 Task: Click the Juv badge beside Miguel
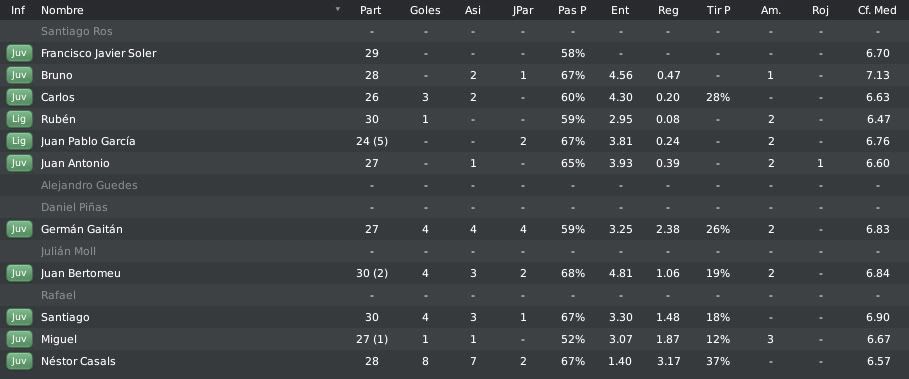point(19,340)
